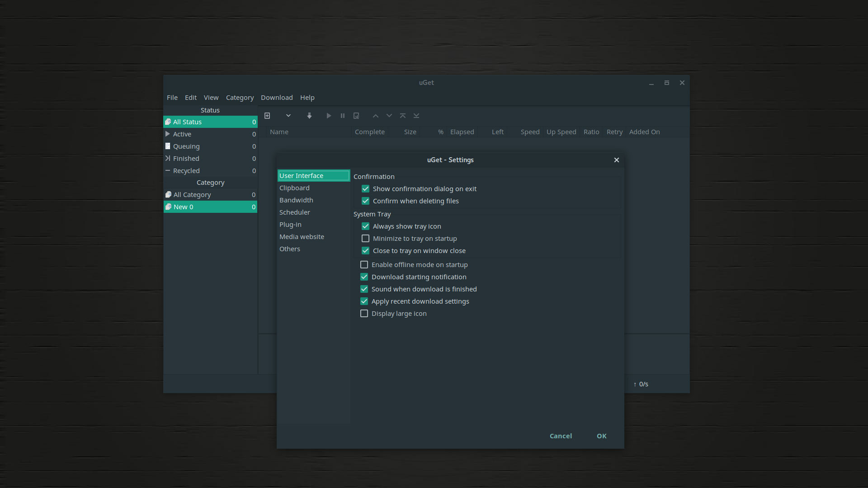The height and width of the screenshot is (488, 868).
Task: Open the Download menu
Action: (277, 97)
